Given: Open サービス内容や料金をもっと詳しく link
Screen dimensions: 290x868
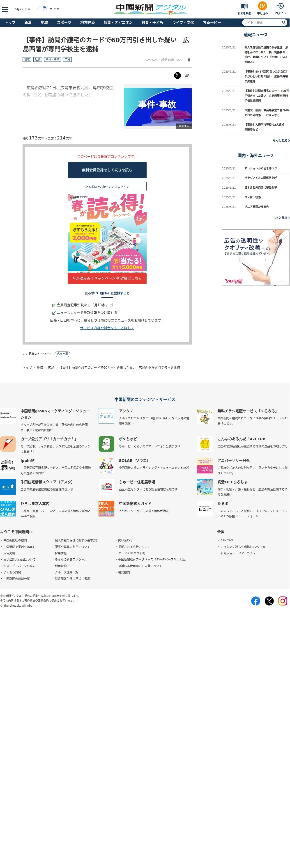Looking at the screenshot, I should [x=107, y=328].
